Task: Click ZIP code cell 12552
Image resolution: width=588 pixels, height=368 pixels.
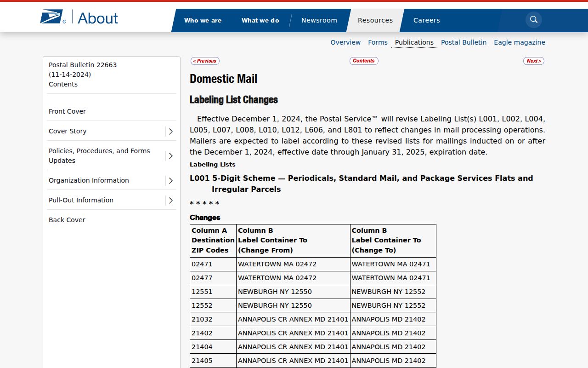Action: [213, 305]
